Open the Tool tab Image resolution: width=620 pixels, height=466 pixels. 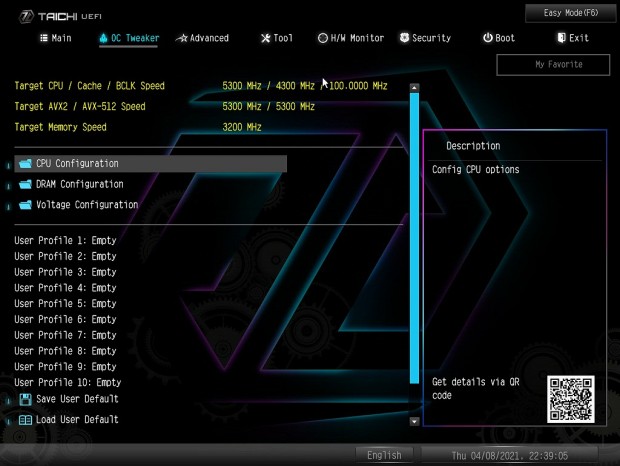click(277, 38)
